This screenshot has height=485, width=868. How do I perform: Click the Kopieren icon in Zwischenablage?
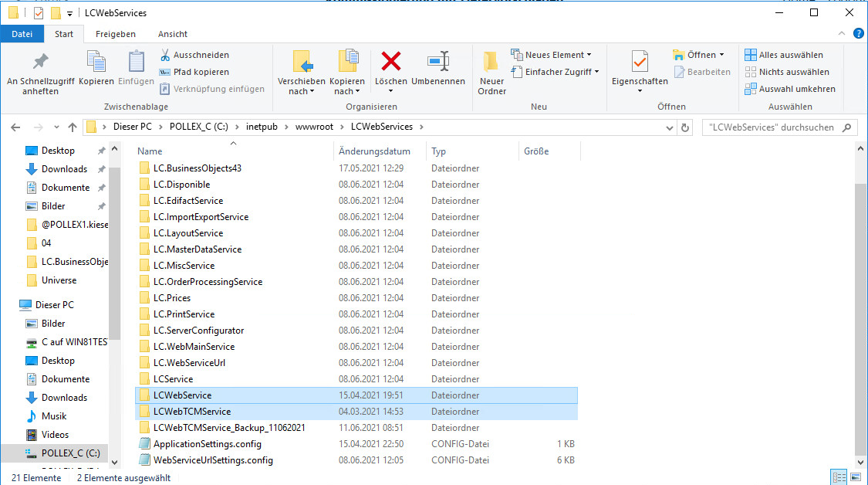pyautogui.click(x=96, y=62)
